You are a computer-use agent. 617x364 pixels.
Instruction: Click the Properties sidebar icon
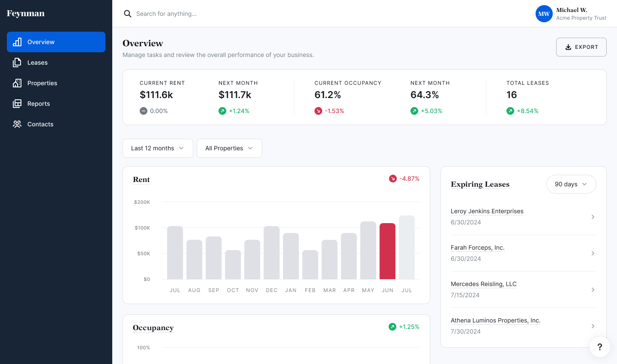[17, 83]
